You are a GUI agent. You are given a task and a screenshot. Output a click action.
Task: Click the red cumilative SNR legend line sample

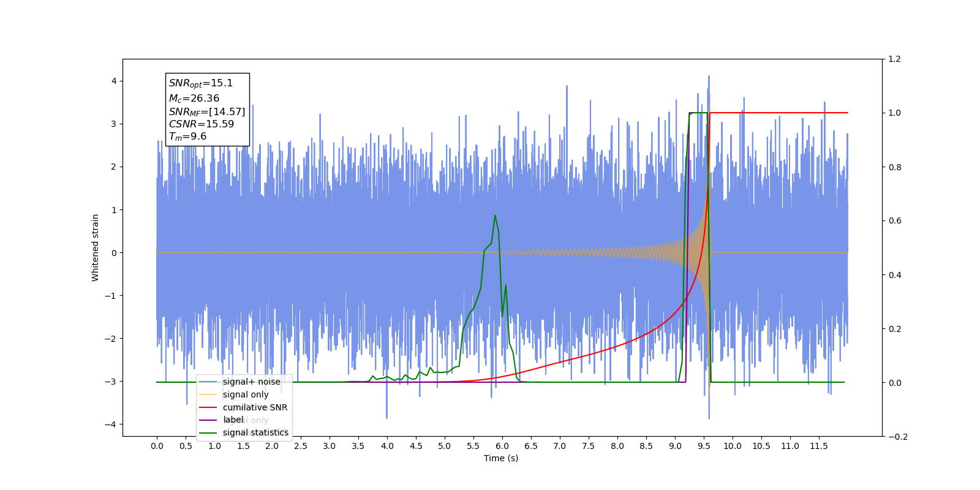[x=208, y=407]
